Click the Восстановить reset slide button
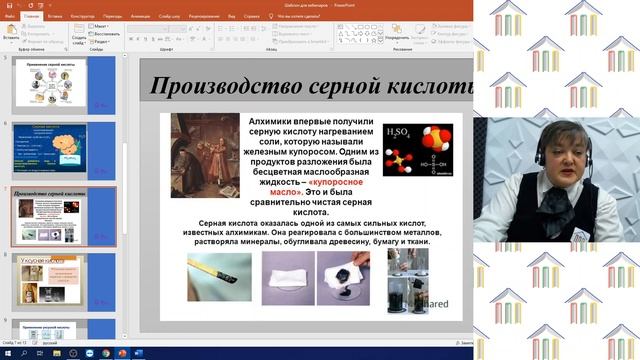Screen dimensions: 640x360 [x=104, y=34]
